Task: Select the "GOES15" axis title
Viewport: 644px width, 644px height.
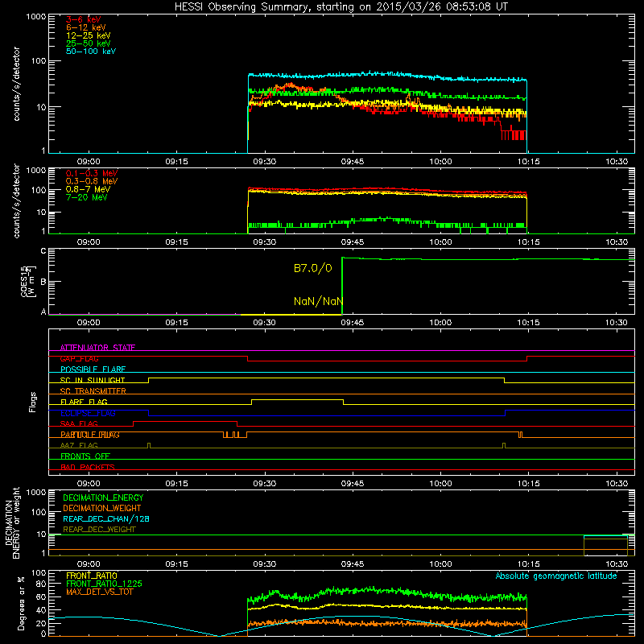Action: pos(24,281)
